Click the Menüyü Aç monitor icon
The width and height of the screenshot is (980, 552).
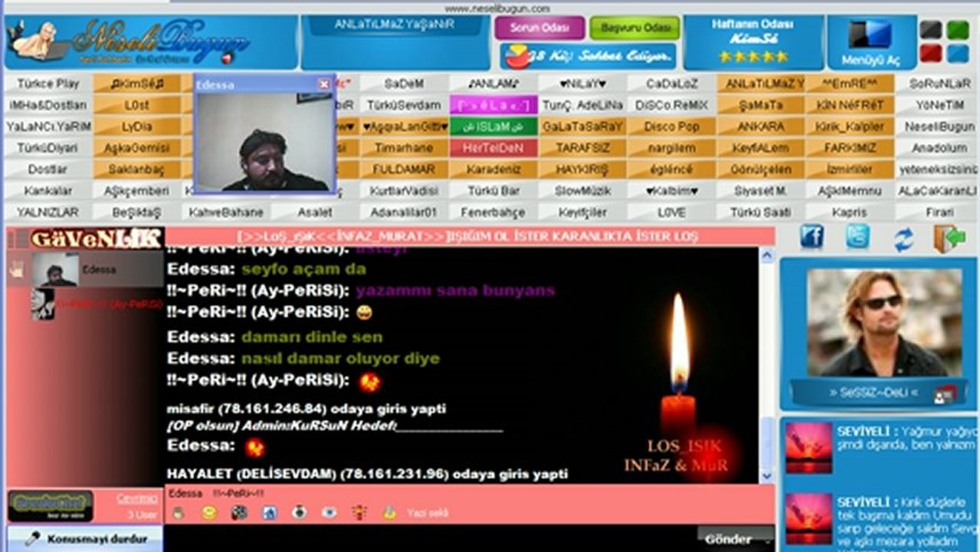tap(870, 35)
